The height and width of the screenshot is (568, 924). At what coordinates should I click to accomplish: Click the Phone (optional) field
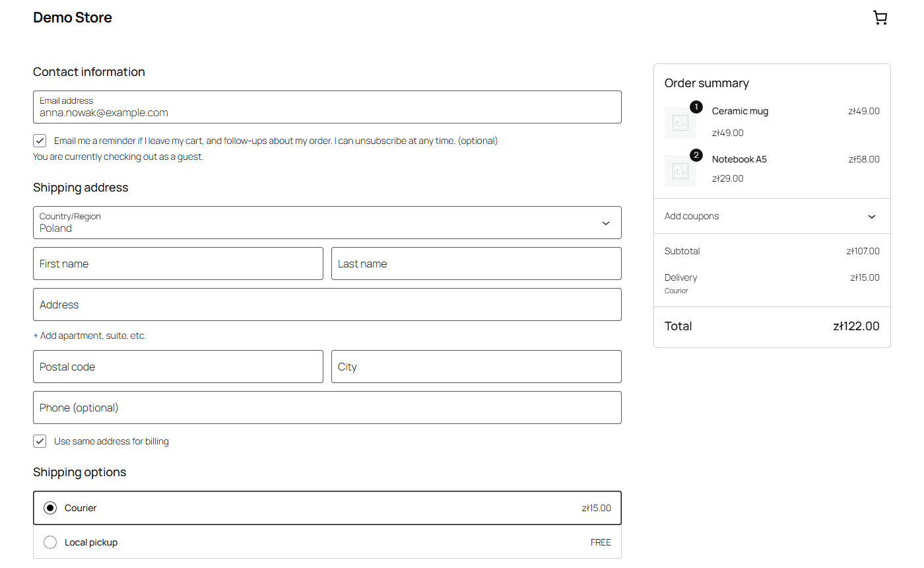[327, 408]
